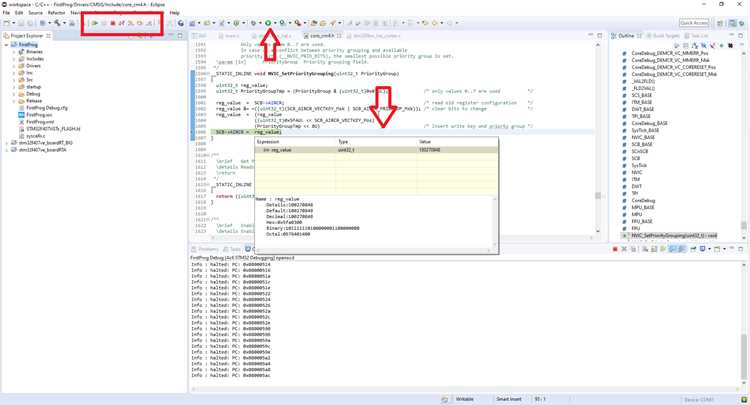Select CoreDebug_BASE in the Outline list
Screen dimensions: 750x405
tap(649, 123)
